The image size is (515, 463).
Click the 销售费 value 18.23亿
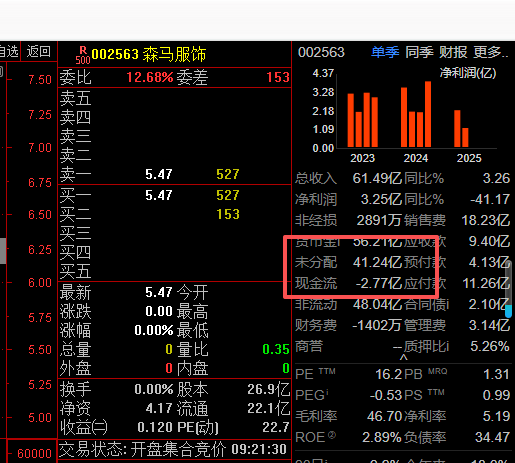click(x=486, y=220)
